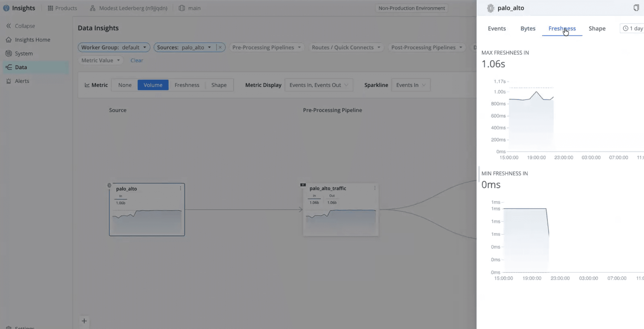644x329 pixels.
Task: Open the Products grid icon
Action: click(x=50, y=8)
